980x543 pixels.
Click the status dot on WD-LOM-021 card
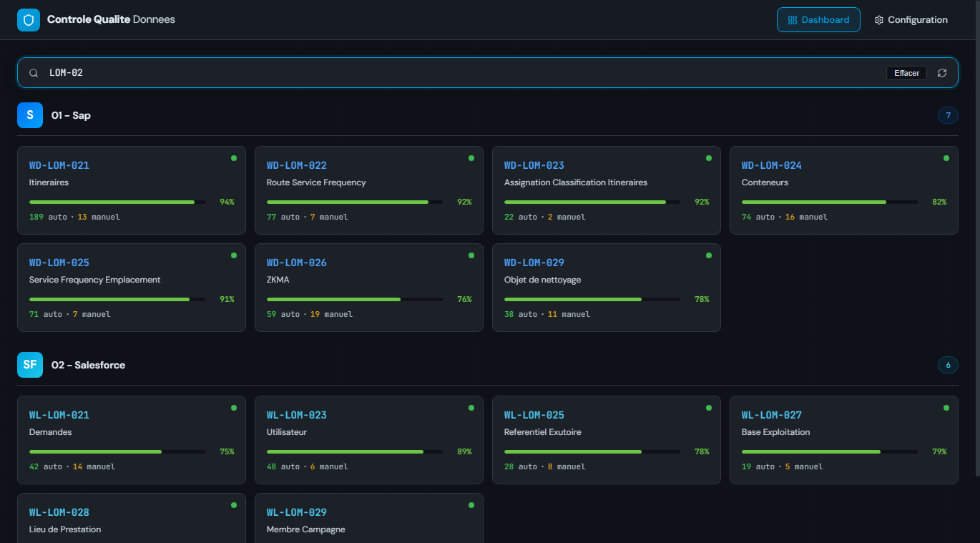coord(234,158)
